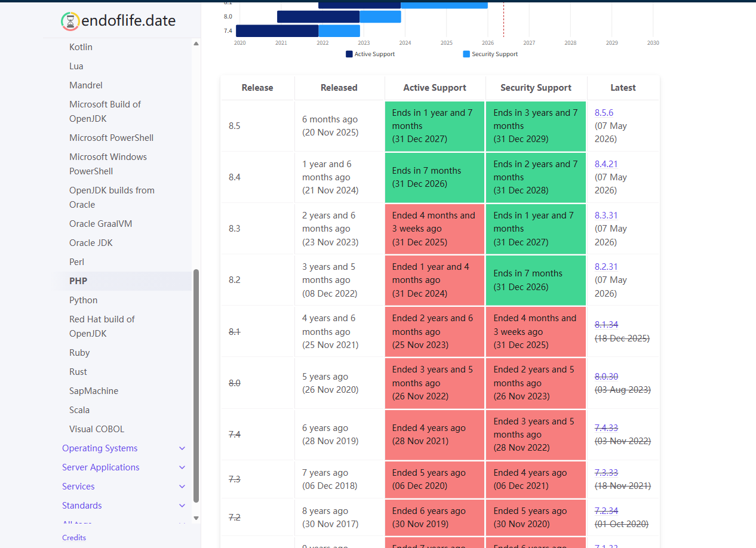Open the 7.3.33 latest release link

pos(606,473)
